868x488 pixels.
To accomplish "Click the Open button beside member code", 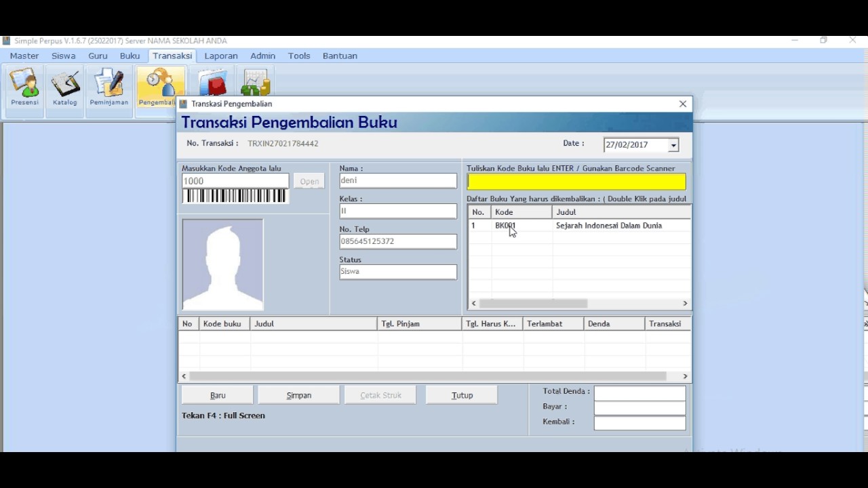I will point(309,181).
